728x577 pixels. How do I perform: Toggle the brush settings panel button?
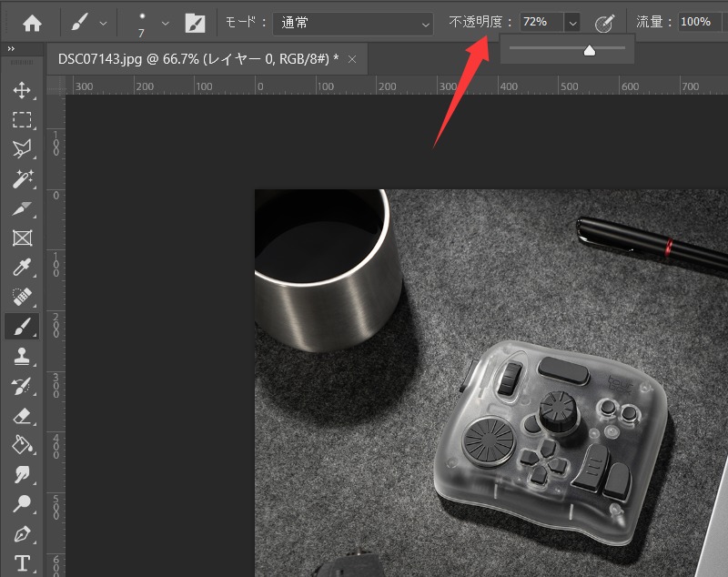tap(195, 23)
